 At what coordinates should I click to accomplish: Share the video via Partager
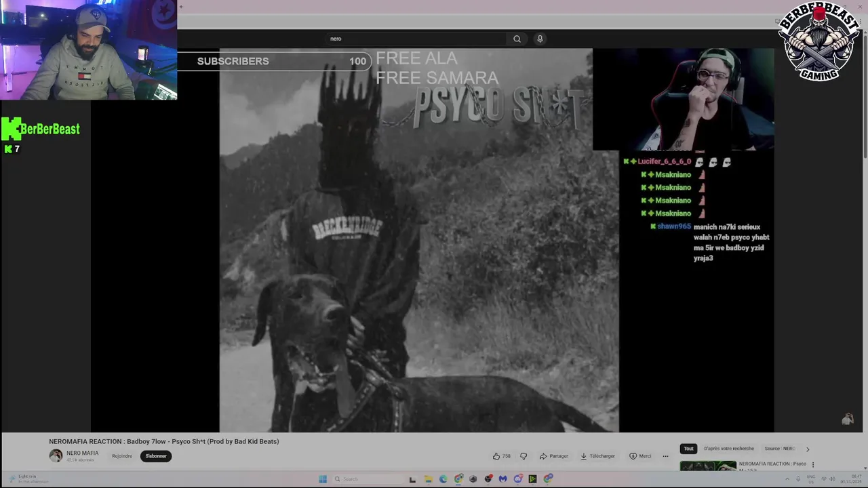pyautogui.click(x=553, y=456)
